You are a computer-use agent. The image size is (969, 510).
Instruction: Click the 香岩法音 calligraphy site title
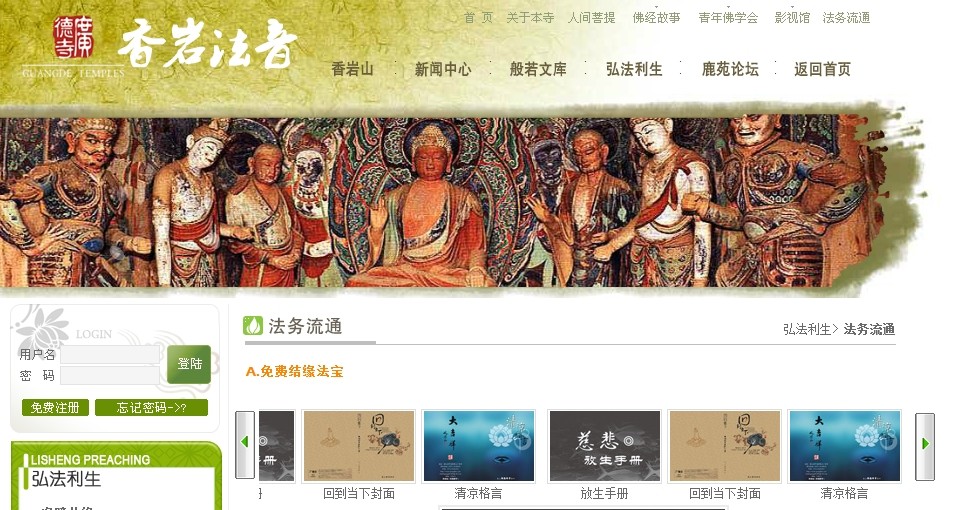(x=208, y=44)
